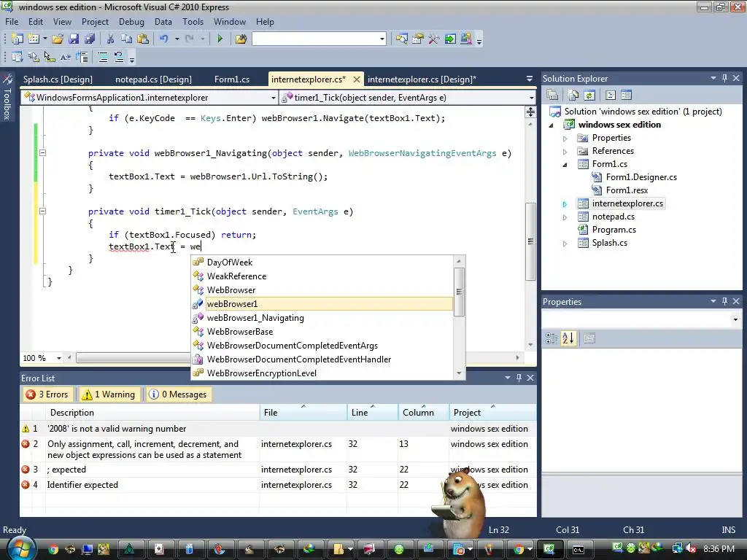Screen dimensions: 747x560
Task: Click the Solution Explorer Properties icon
Action: coord(553,96)
